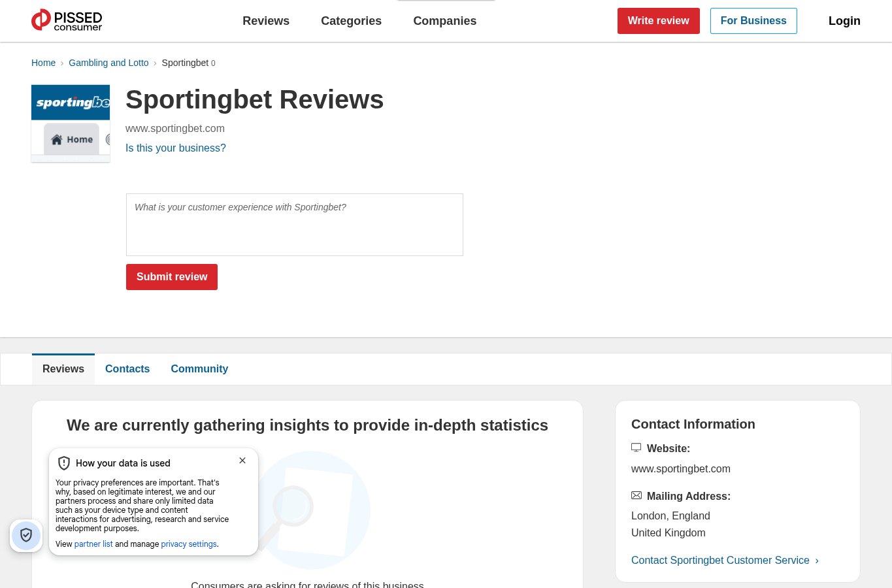Click the 'United Kingdom' address line
Screen dimensions: 892x588
click(x=669, y=533)
